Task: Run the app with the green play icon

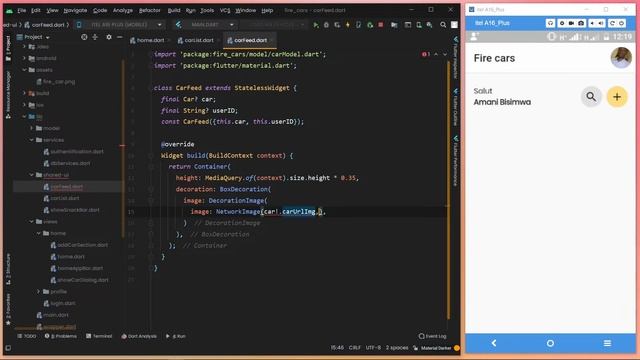Action: point(316,25)
